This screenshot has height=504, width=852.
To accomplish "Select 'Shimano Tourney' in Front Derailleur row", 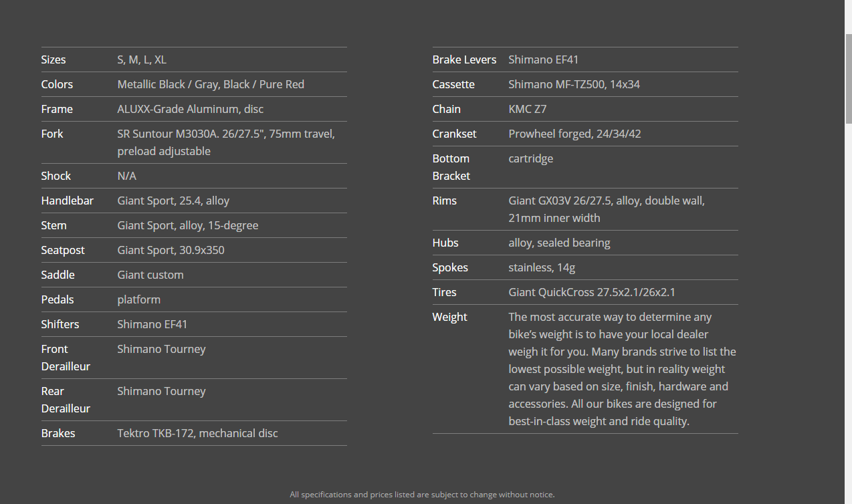I will pos(162,349).
